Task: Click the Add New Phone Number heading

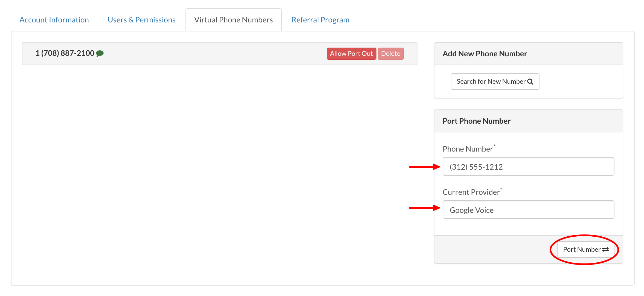Action: pyautogui.click(x=485, y=54)
